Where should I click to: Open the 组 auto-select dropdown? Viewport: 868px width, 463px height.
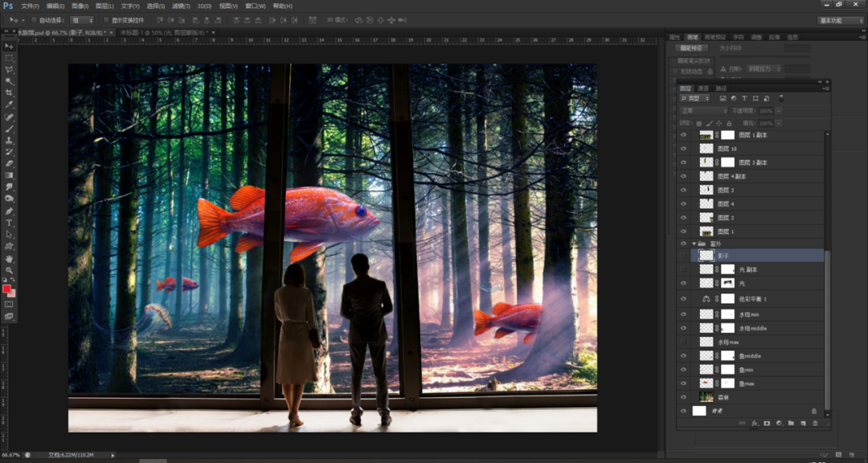[83, 20]
